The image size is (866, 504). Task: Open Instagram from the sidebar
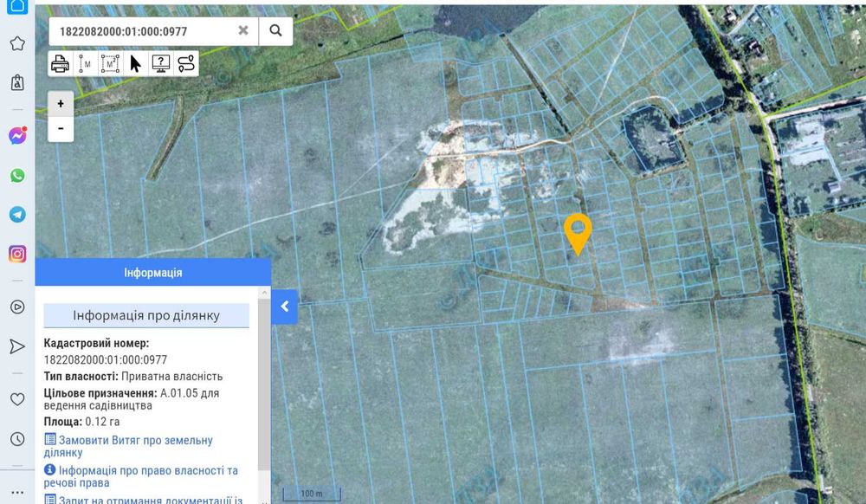pos(17,254)
